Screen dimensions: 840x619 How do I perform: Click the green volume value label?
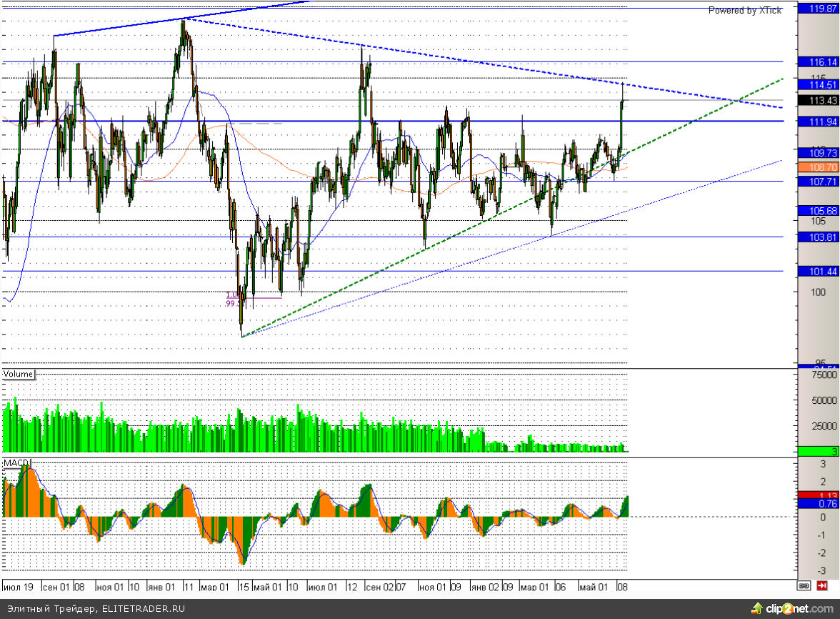pos(818,451)
